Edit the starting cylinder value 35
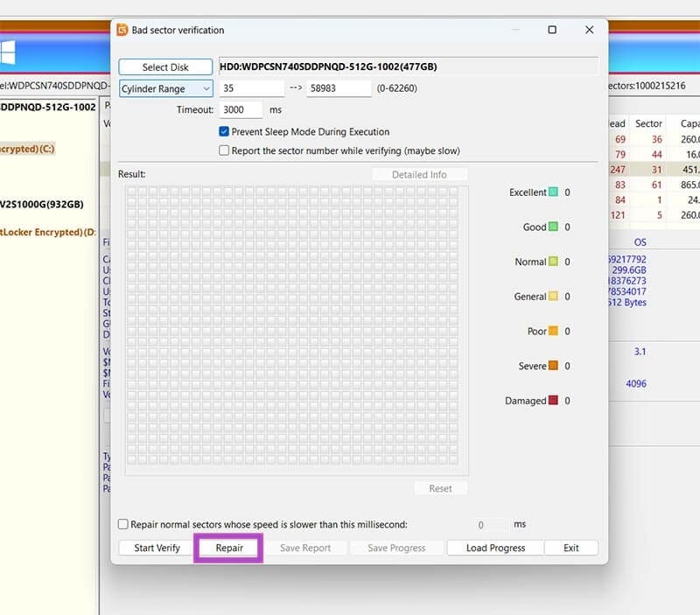Image resolution: width=700 pixels, height=615 pixels. pyautogui.click(x=254, y=88)
